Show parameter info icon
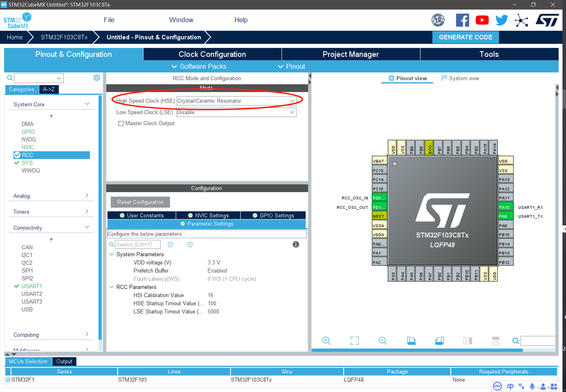 coord(296,244)
